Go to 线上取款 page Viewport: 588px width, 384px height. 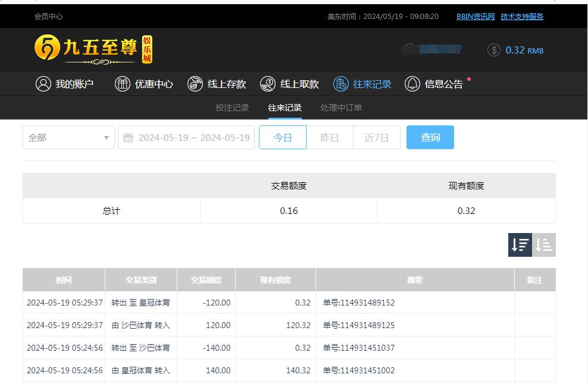(289, 84)
